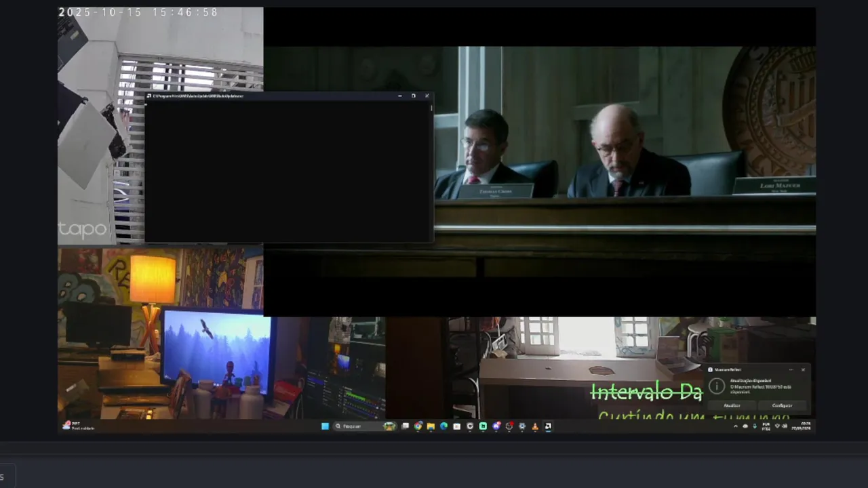Expand the hidden system tray icons

(736, 426)
